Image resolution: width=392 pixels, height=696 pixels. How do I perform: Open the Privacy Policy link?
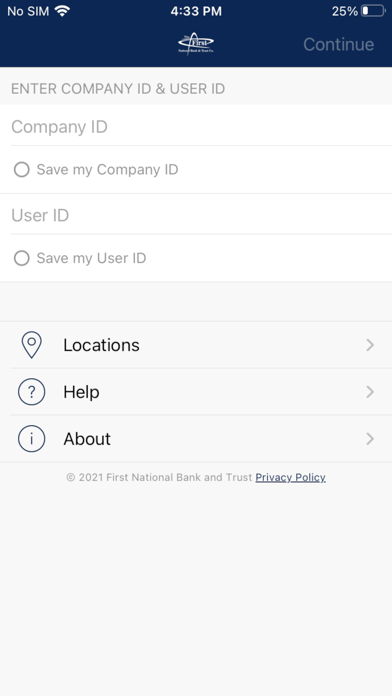click(290, 478)
